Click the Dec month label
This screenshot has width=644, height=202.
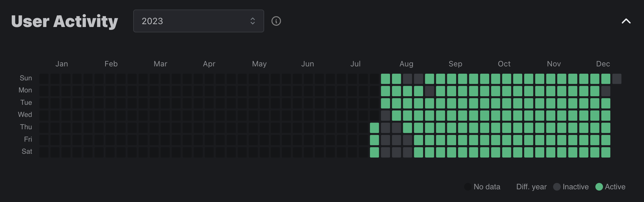[603, 64]
